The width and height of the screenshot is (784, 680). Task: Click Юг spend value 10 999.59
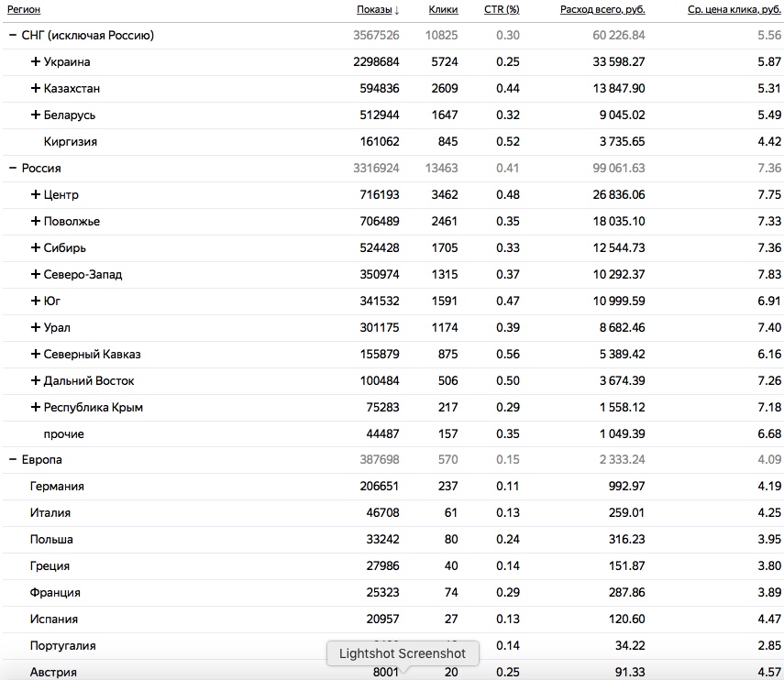tap(619, 301)
